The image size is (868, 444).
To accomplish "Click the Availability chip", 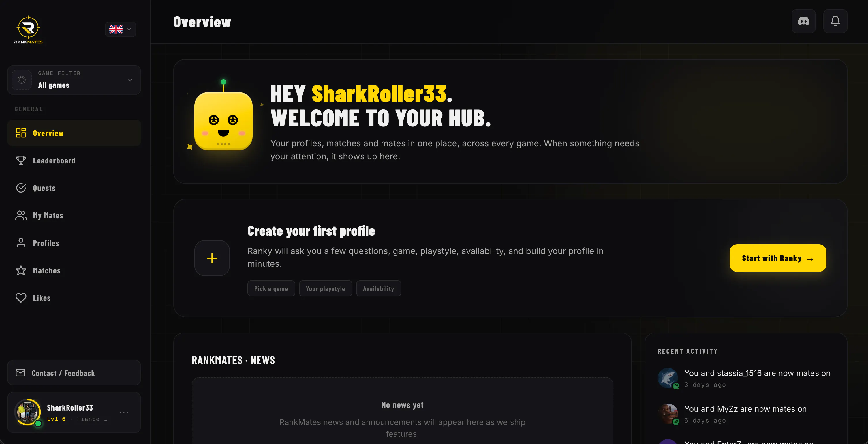I will [x=378, y=289].
